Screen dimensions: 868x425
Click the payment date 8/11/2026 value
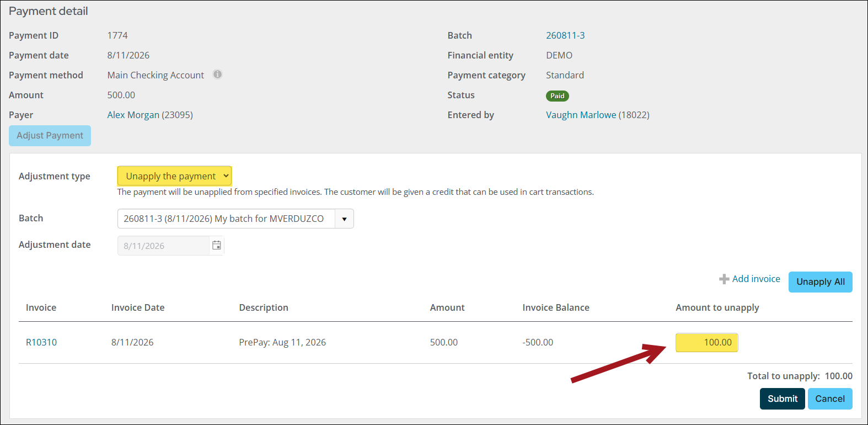[x=128, y=55]
